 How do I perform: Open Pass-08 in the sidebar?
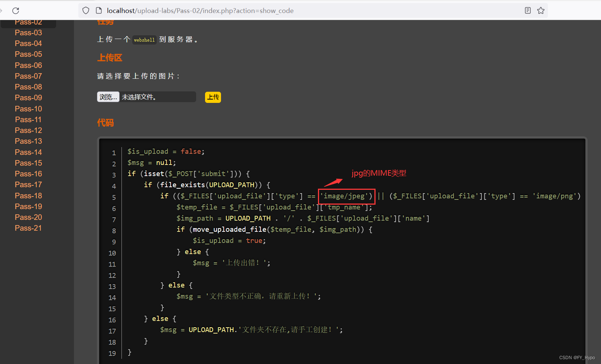pos(29,87)
